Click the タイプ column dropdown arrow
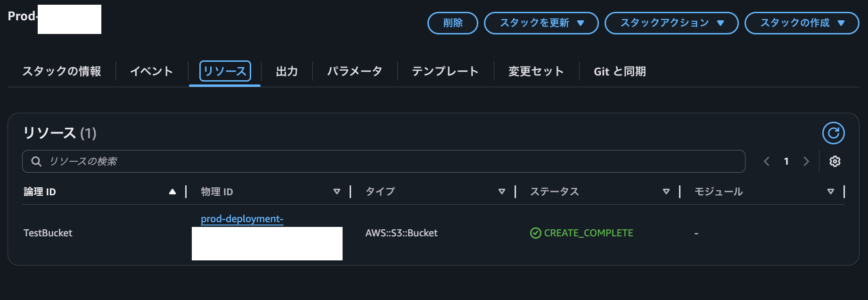This screenshot has width=868, height=300. (x=501, y=192)
